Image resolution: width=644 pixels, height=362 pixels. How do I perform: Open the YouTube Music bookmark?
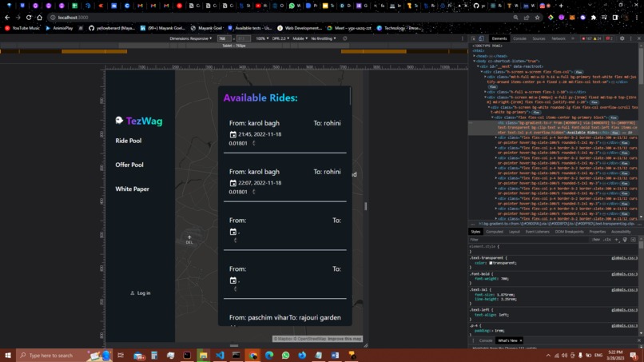pos(22,28)
